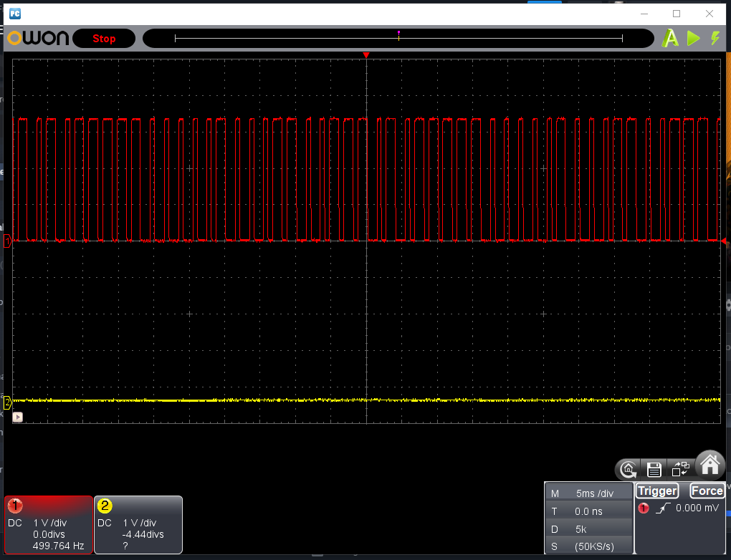731x560 pixels.
Task: Click the rising edge trigger slope icon
Action: pos(663,508)
